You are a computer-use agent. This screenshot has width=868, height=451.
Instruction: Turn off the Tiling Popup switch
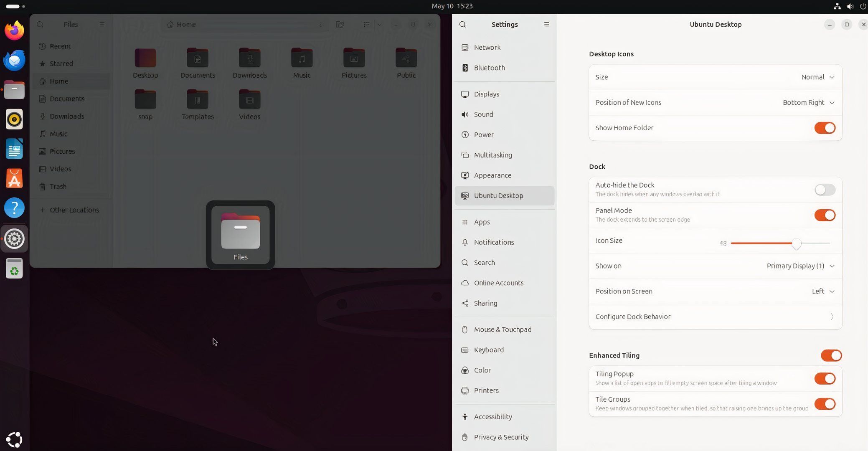coord(825,378)
